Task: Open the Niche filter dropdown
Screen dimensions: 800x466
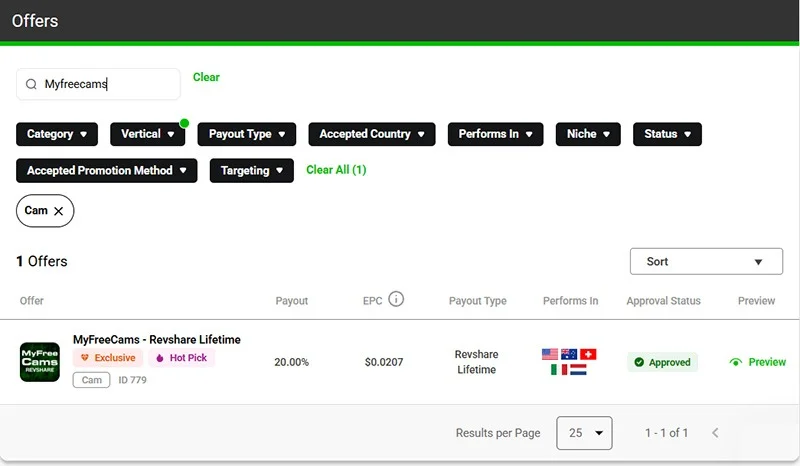Action: 588,134
